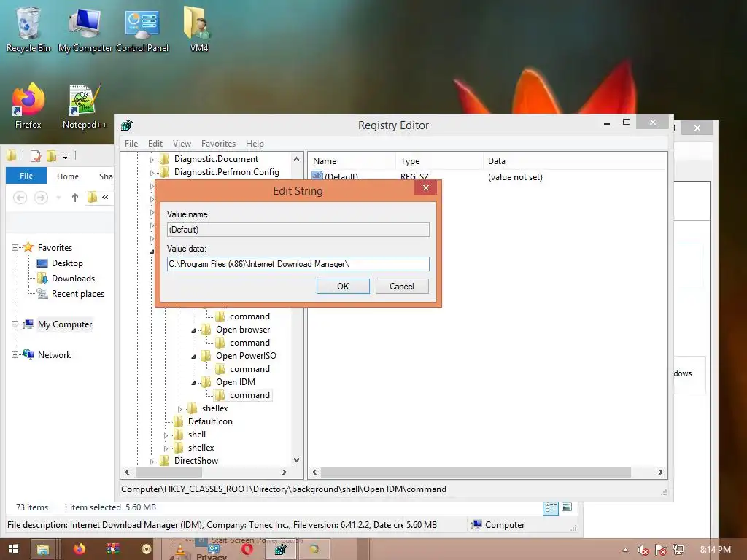Click the muted volume tray icon
This screenshot has height=560, width=747.
click(643, 550)
